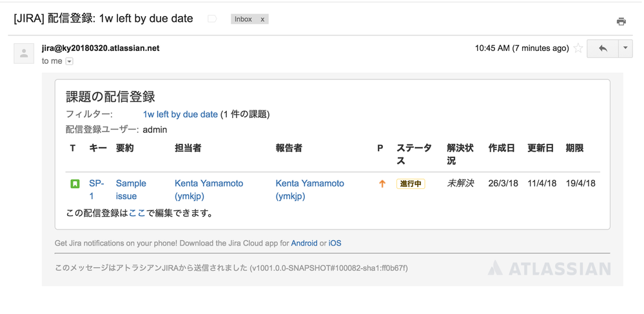
Task: Open the Android app download link
Action: (x=304, y=243)
